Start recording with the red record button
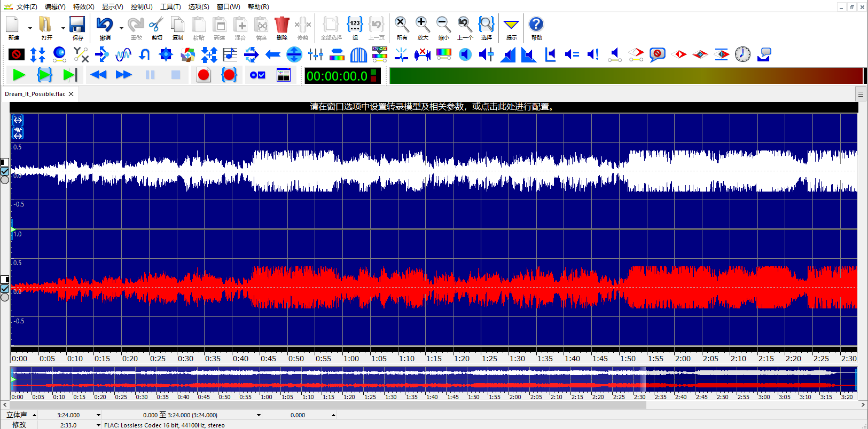Viewport: 868px width, 429px height. (204, 75)
